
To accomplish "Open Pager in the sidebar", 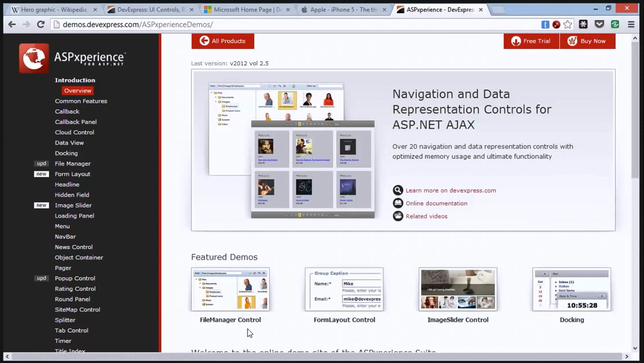I will click(x=63, y=268).
